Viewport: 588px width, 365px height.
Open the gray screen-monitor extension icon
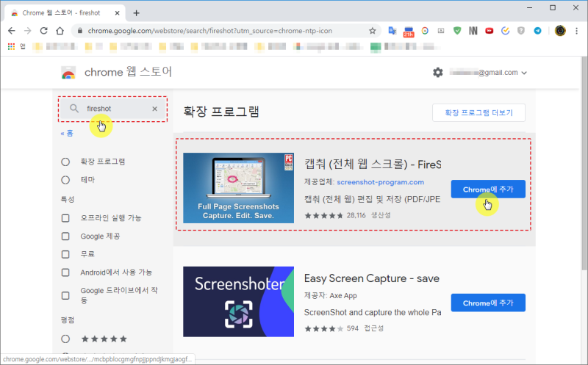[441, 31]
